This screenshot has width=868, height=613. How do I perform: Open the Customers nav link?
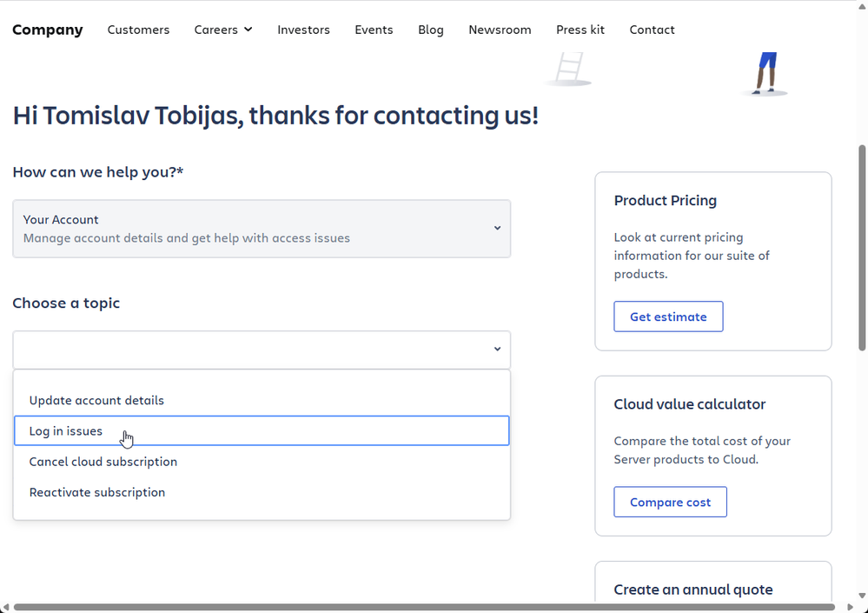pos(138,30)
